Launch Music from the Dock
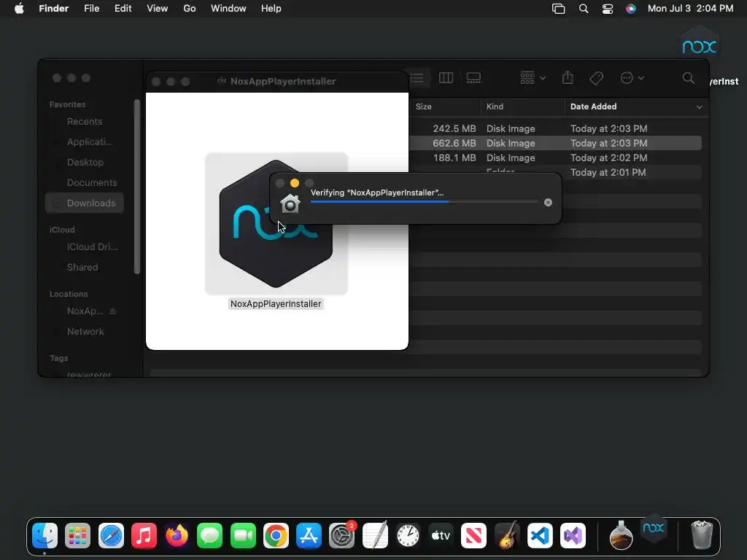This screenshot has height=560, width=747. 144,536
